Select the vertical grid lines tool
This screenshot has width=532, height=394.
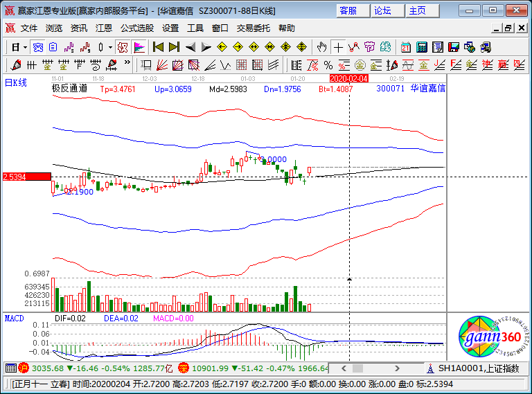[x=32, y=65]
